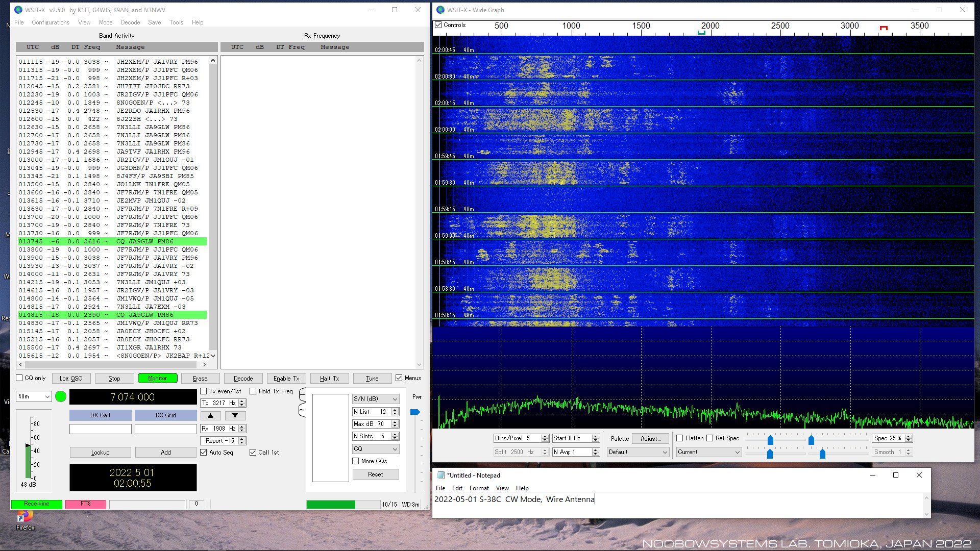Click the Adjust... palette button

point(650,438)
